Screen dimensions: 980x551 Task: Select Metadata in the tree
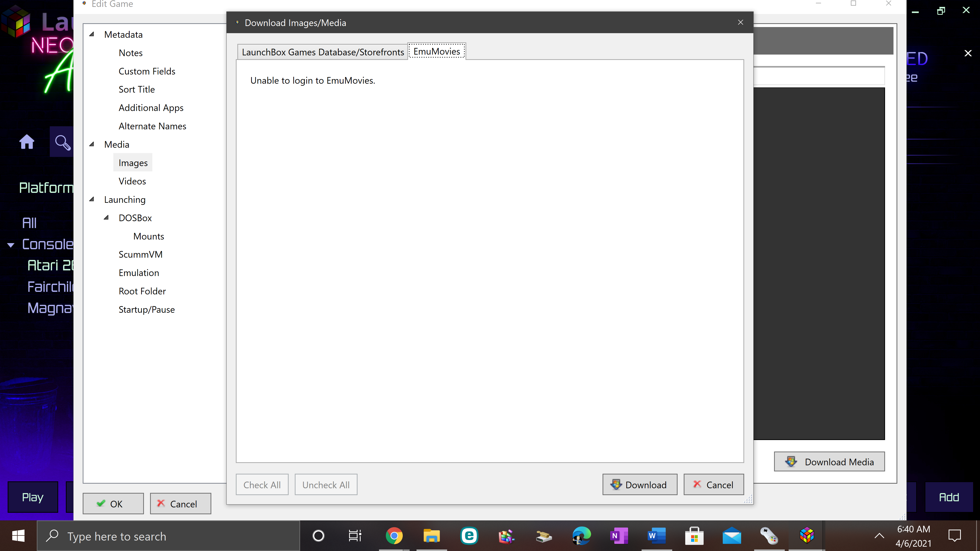123,35
